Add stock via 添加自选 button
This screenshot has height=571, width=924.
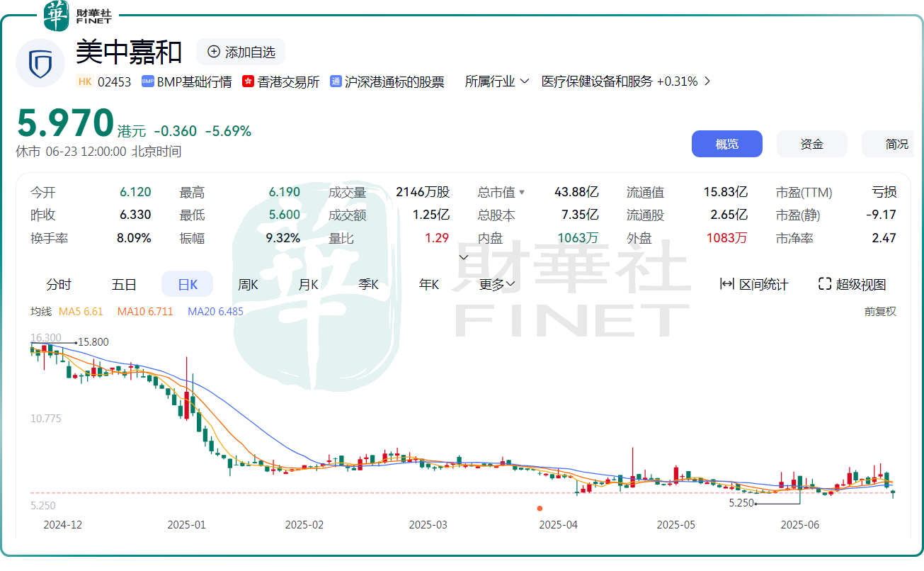(x=241, y=52)
